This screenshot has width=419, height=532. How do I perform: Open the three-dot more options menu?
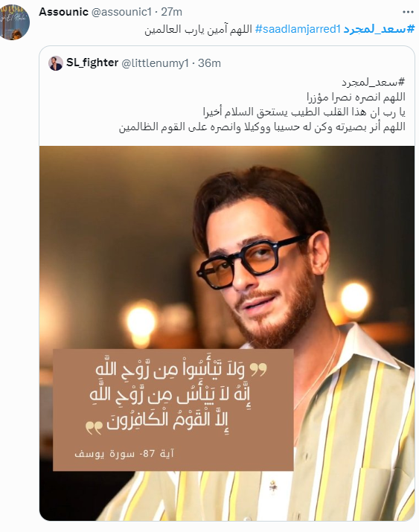pos(408,12)
